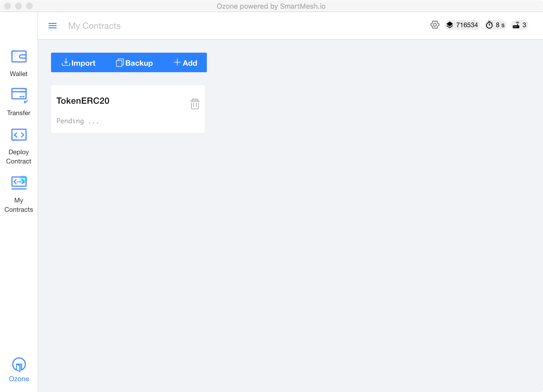The width and height of the screenshot is (543, 392).
Task: Click the Pending status text
Action: pyautogui.click(x=77, y=121)
